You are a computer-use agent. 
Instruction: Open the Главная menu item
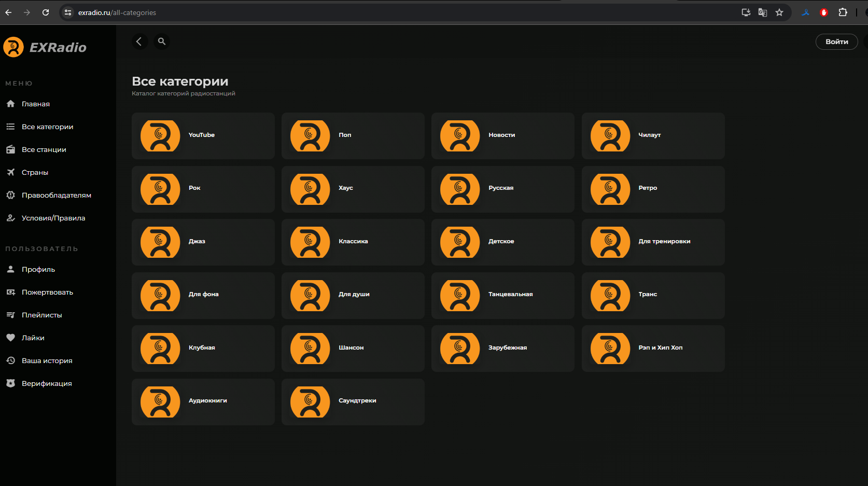point(36,104)
